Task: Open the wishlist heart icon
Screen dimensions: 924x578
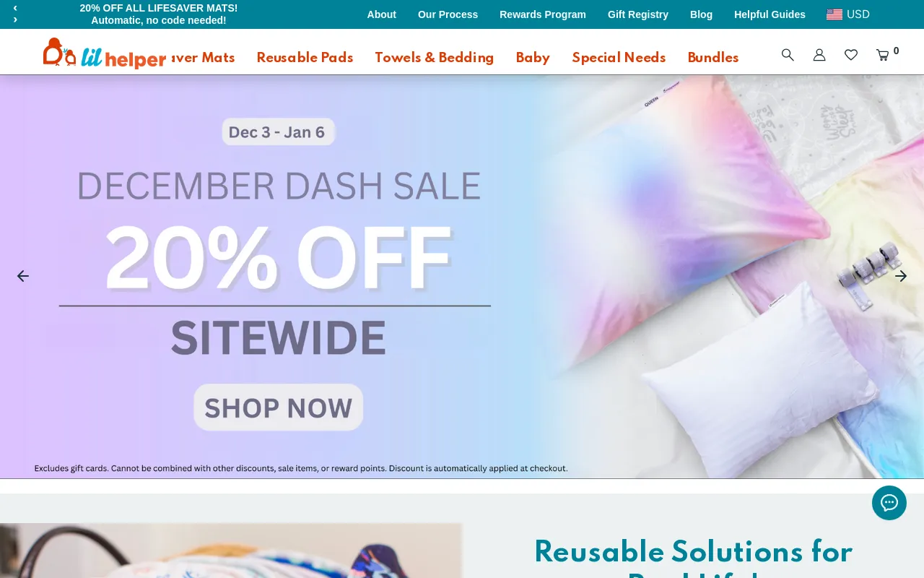Action: pyautogui.click(x=851, y=55)
